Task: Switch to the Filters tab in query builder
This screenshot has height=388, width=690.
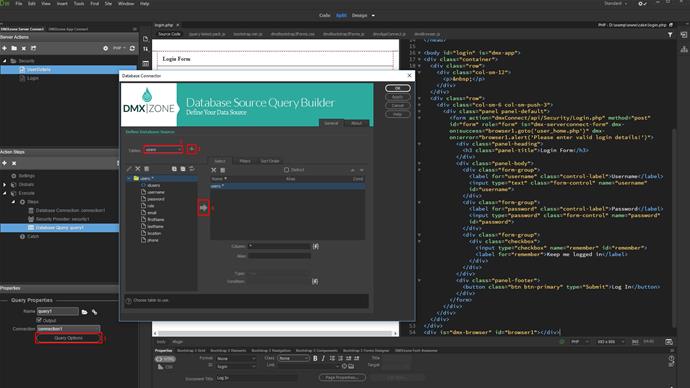Action: pos(245,161)
